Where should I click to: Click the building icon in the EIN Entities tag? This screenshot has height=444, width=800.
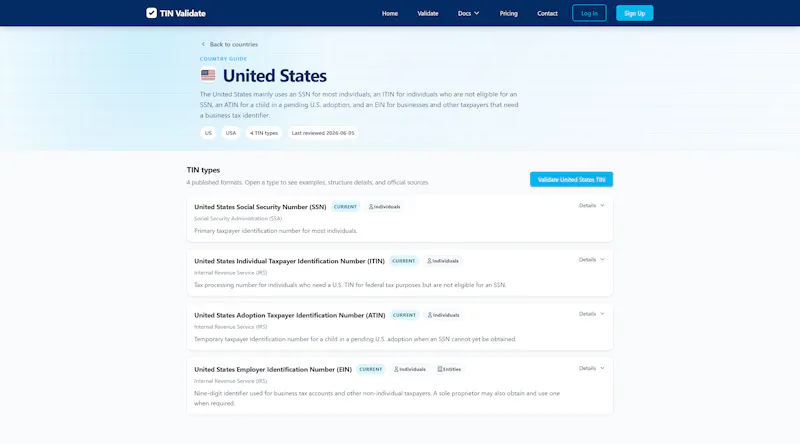click(x=440, y=369)
